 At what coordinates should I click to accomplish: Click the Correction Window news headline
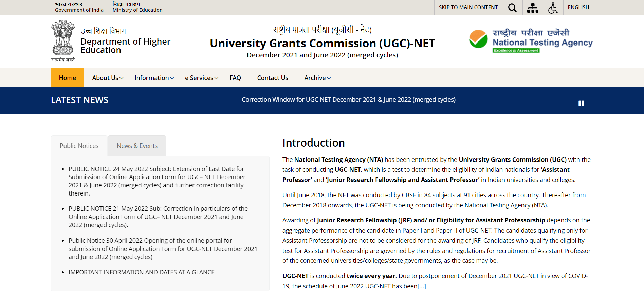[x=349, y=100]
